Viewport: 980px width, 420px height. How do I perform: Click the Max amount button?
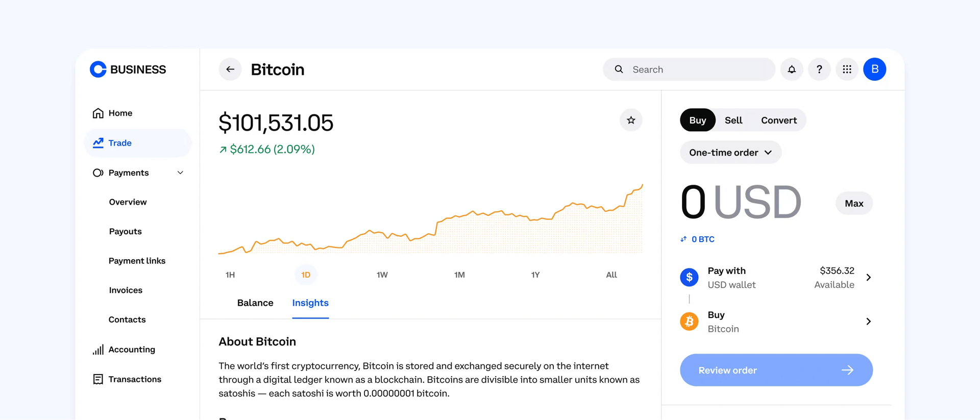(853, 203)
